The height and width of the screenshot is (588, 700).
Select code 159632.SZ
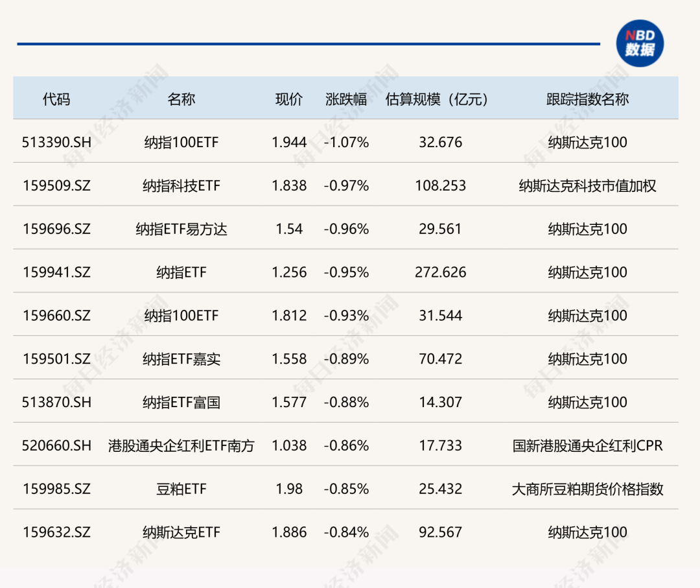coord(56,532)
